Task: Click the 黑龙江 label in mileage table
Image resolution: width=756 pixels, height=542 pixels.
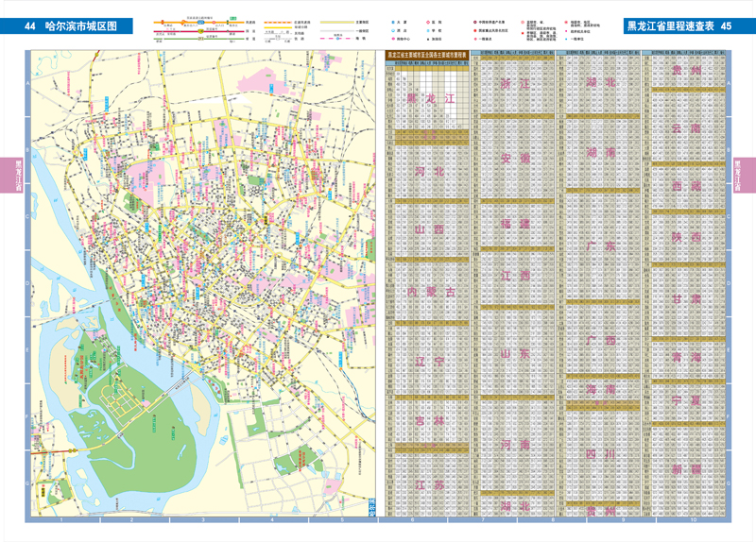Action: point(431,99)
